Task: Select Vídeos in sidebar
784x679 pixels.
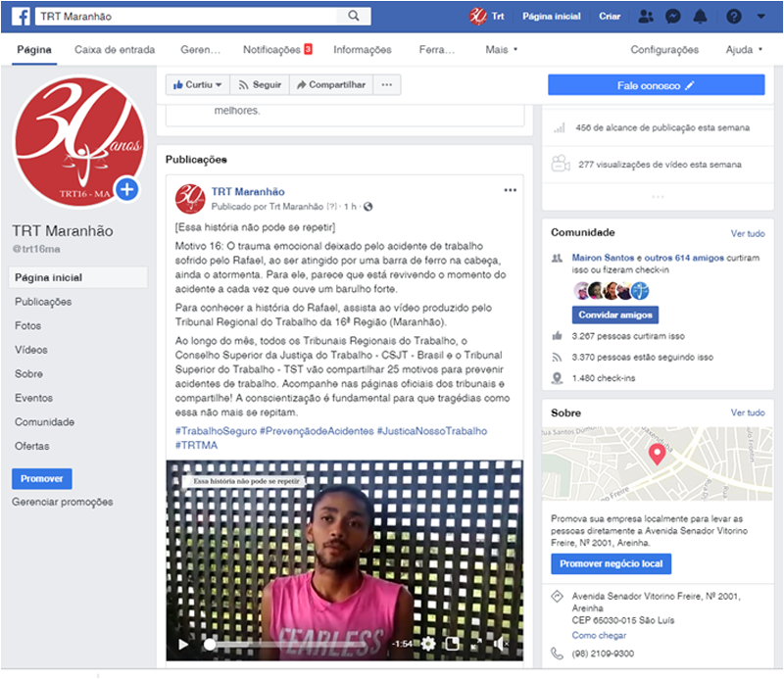Action: (31, 350)
